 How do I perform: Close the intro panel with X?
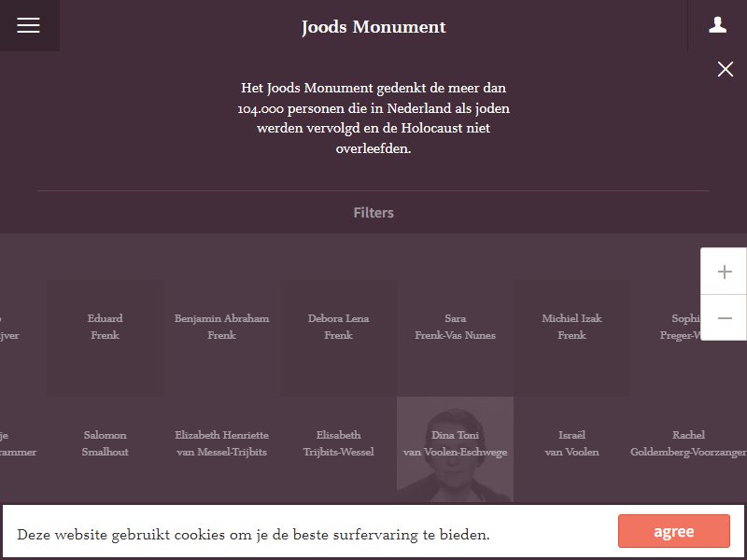point(726,69)
